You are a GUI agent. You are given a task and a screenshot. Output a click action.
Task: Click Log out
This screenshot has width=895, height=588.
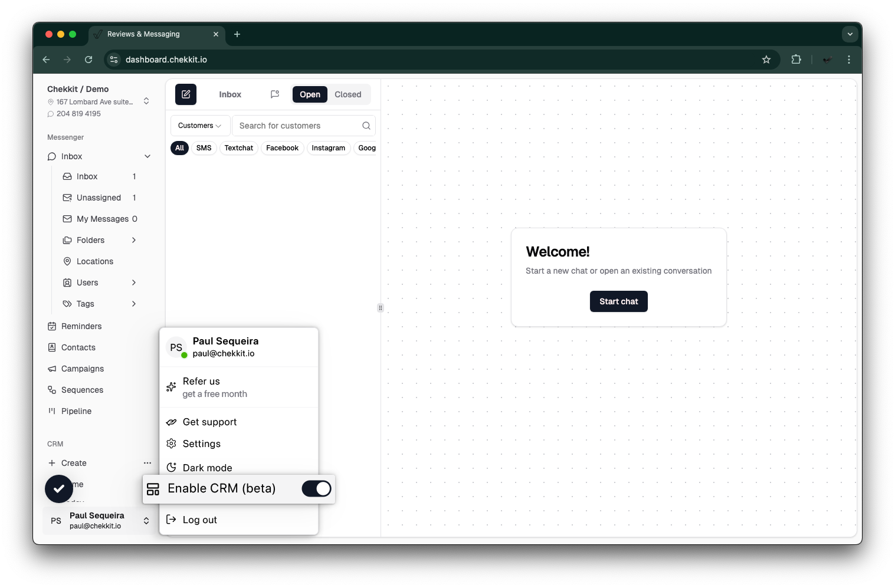[x=239, y=520]
